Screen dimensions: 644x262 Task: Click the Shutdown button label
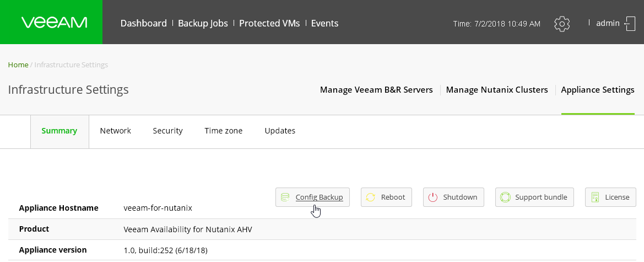[460, 197]
